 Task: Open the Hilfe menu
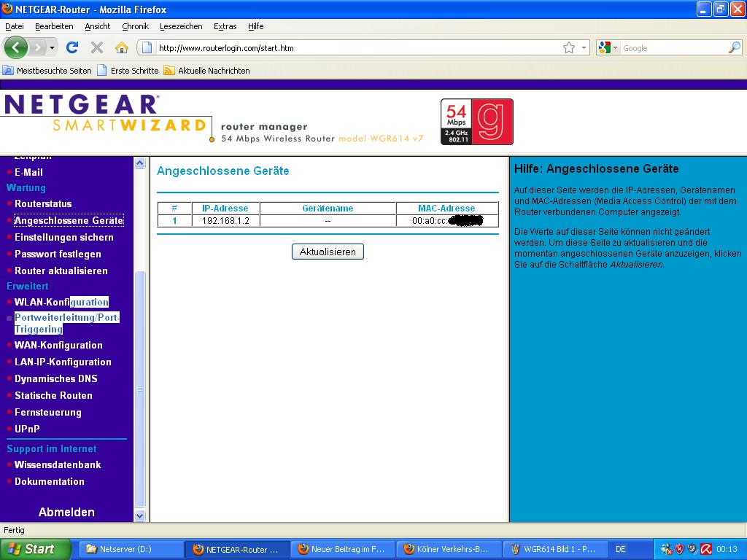[x=256, y=26]
